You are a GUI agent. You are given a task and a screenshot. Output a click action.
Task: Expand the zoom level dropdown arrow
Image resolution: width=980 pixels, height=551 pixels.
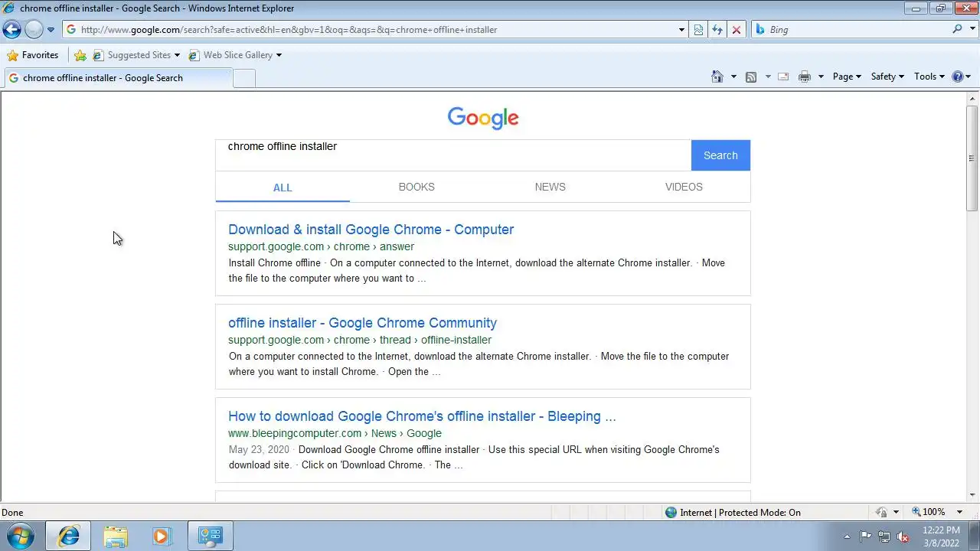[x=959, y=512]
